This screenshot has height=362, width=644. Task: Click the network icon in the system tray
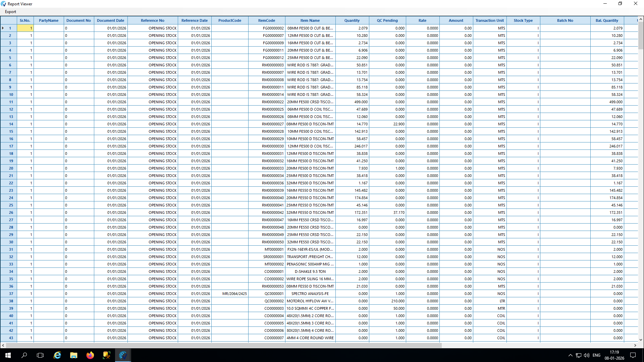click(579, 355)
